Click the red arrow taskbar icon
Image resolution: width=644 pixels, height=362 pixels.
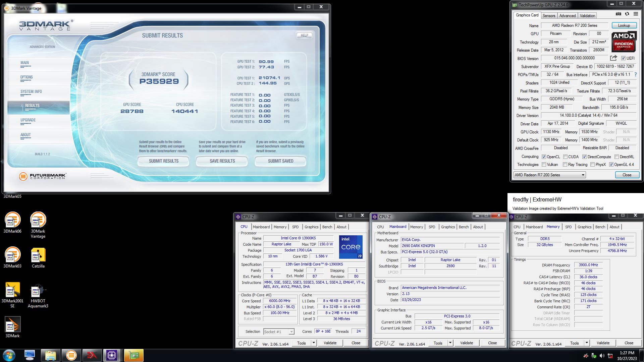(x=92, y=355)
